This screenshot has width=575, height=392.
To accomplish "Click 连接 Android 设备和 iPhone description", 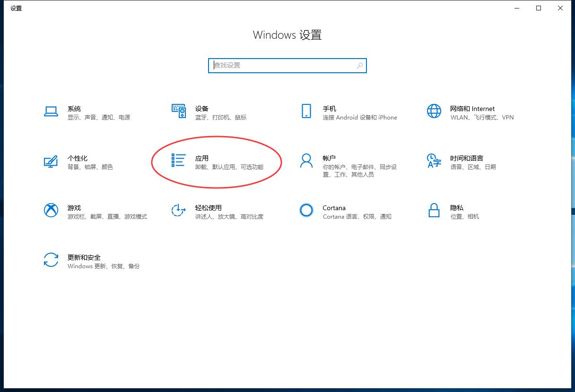I will [360, 118].
